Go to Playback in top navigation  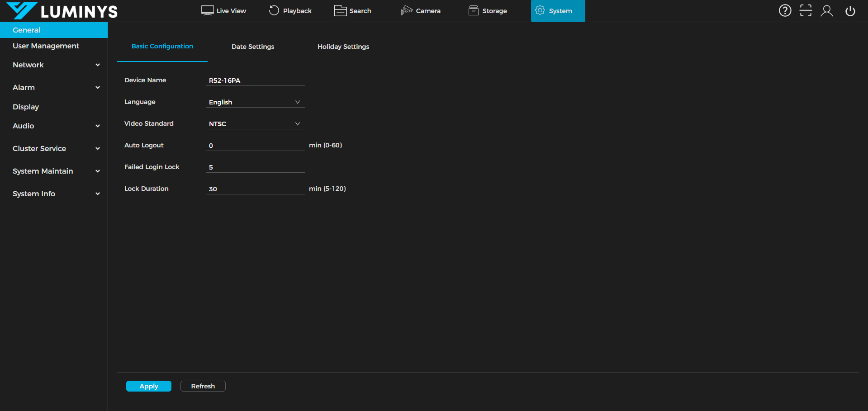tap(290, 11)
